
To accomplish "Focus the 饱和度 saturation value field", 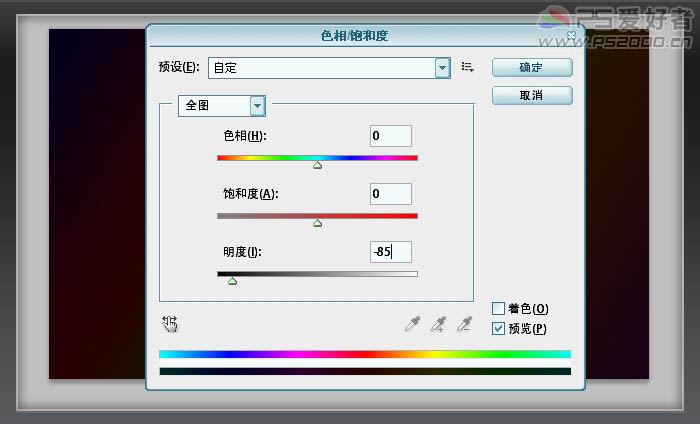I will 390,194.
